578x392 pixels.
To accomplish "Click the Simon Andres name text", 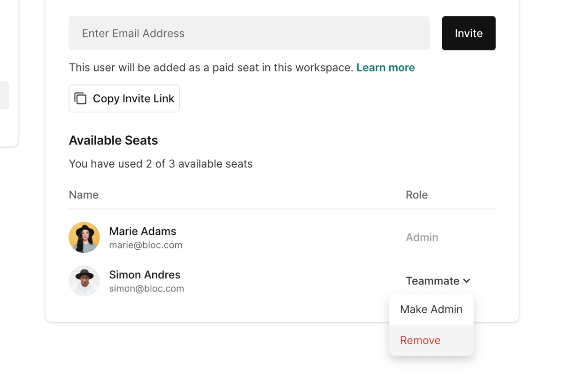I will 145,275.
